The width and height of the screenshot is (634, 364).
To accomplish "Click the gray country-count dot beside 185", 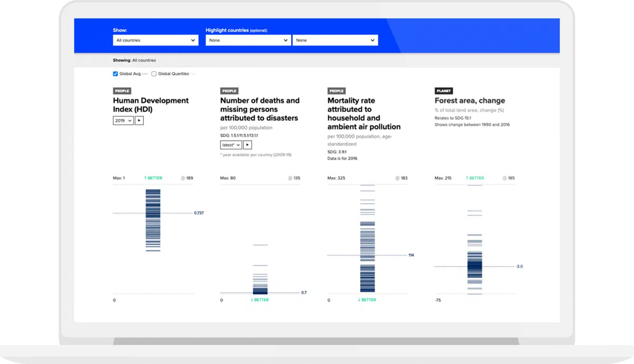I will coord(505,178).
